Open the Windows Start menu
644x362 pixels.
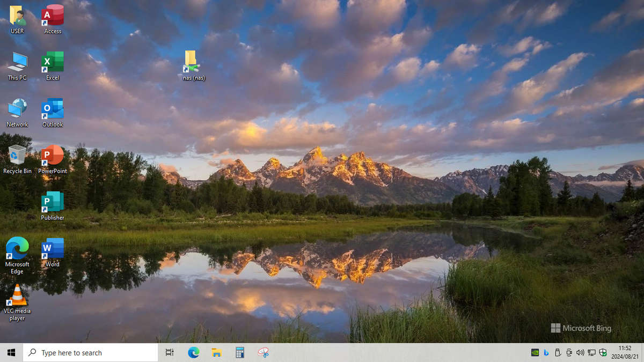click(11, 352)
